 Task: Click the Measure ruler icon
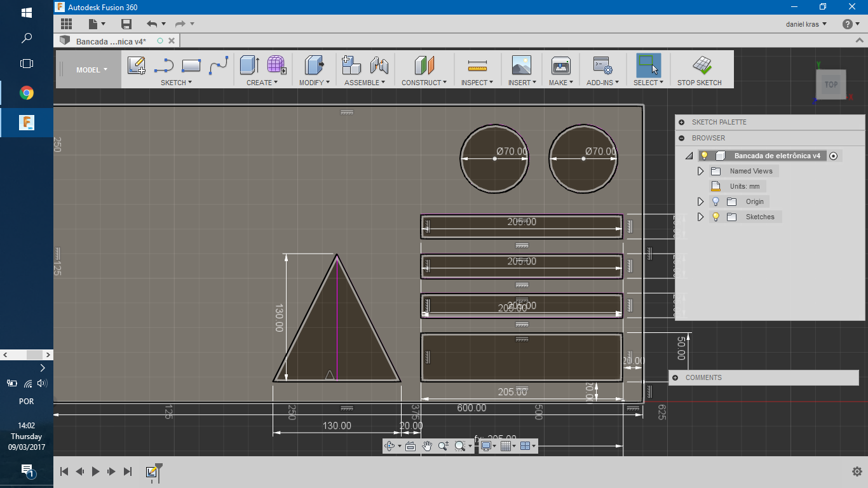[477, 65]
